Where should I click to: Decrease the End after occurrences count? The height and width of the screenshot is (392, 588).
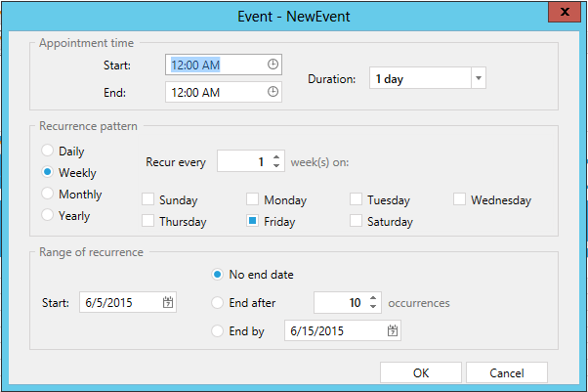[x=373, y=308]
